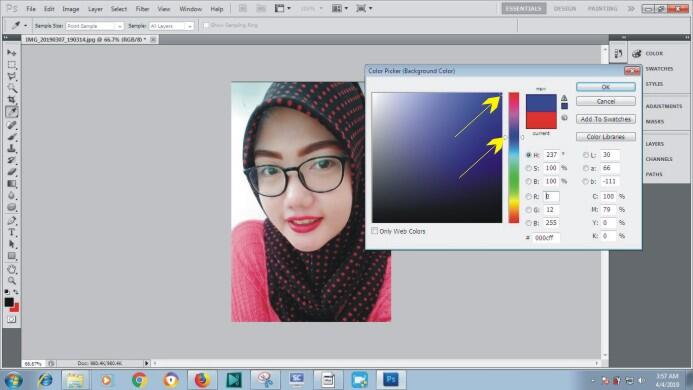Open Windows Start menu

(x=13, y=380)
